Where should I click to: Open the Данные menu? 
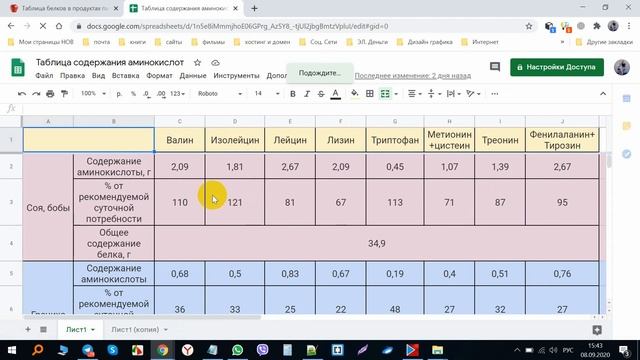coord(193,76)
